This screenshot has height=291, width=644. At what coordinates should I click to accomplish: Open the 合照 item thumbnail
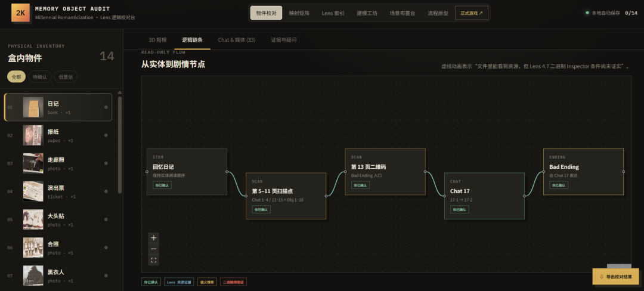click(x=33, y=247)
